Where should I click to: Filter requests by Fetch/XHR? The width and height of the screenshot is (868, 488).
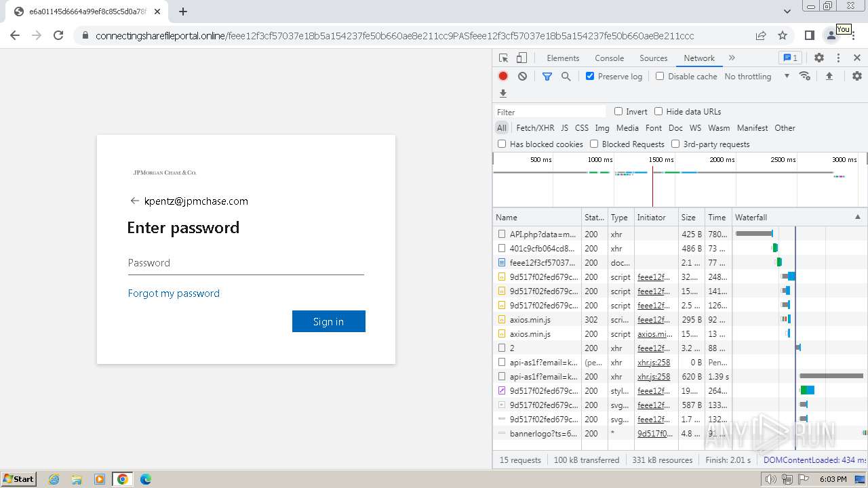[535, 127]
